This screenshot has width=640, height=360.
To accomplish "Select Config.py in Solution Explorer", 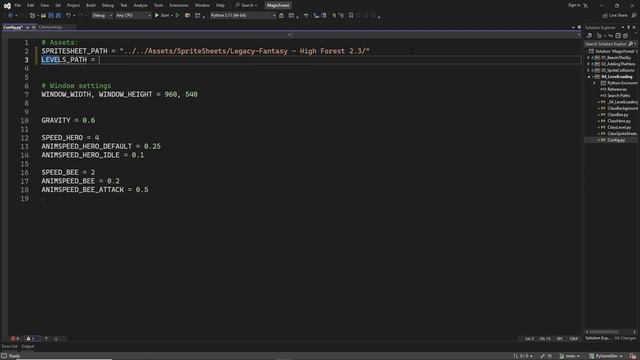I will pyautogui.click(x=616, y=140).
